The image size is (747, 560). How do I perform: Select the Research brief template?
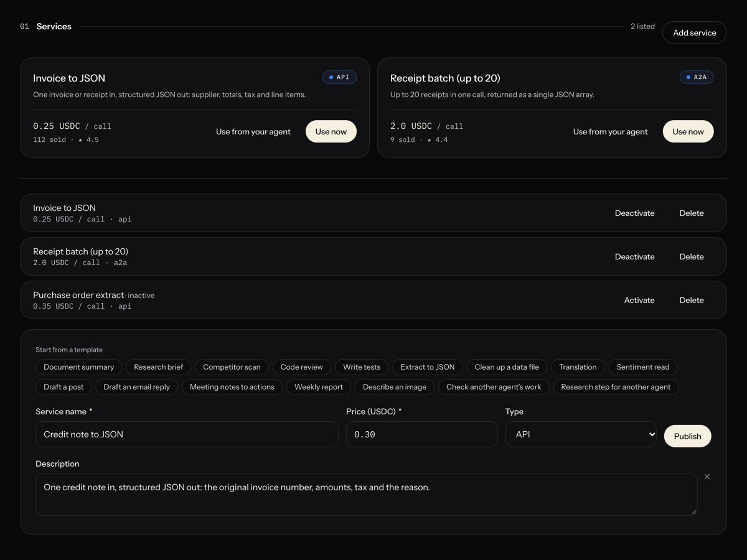pos(159,367)
